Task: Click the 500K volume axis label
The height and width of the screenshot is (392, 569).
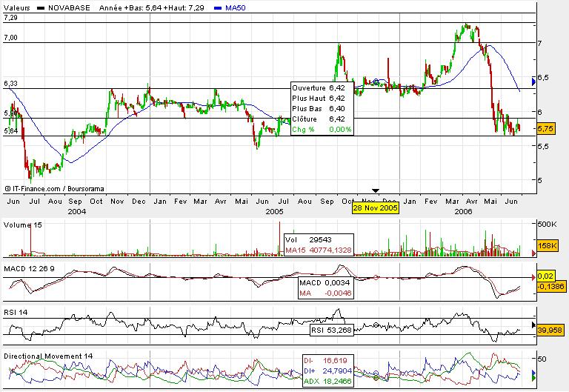Action: tap(548, 225)
